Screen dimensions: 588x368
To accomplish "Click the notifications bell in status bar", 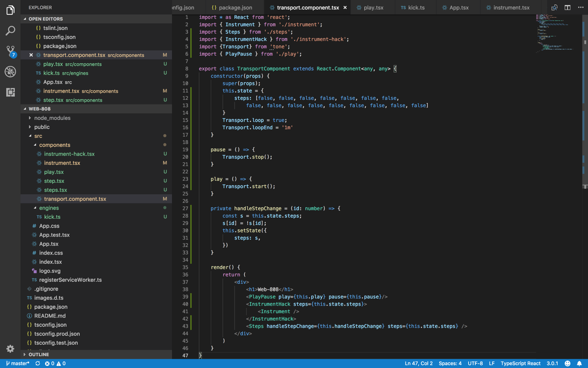I will tap(579, 363).
